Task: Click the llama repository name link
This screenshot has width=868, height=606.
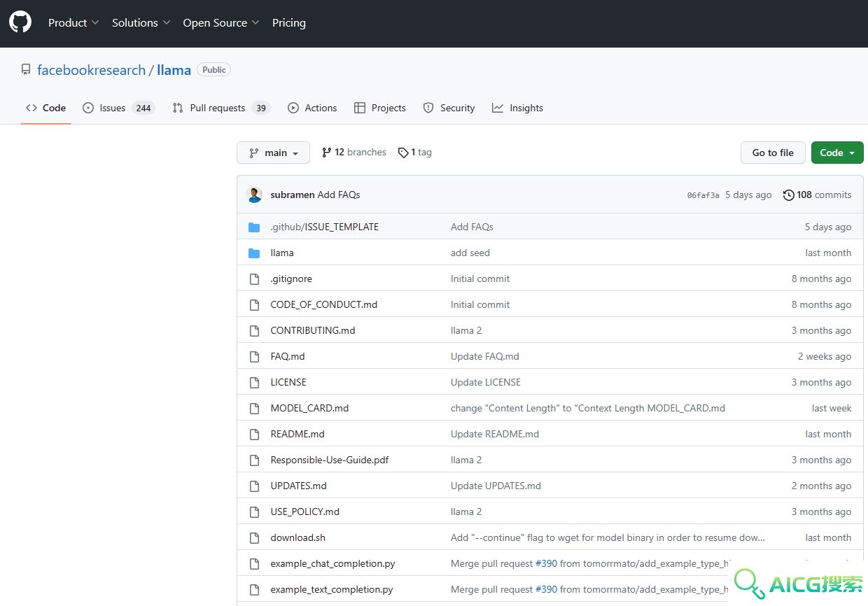Action: [x=174, y=70]
